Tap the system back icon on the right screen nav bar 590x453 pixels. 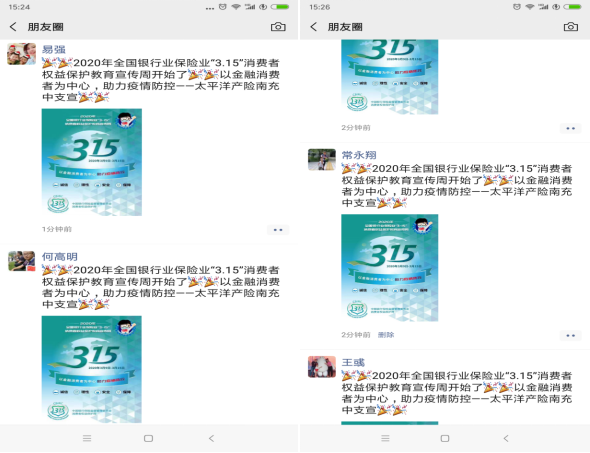pyautogui.click(x=506, y=438)
